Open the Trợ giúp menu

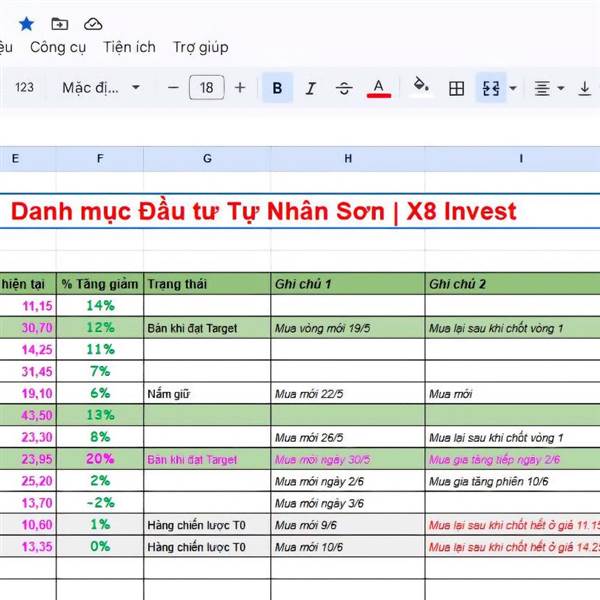coord(201,47)
